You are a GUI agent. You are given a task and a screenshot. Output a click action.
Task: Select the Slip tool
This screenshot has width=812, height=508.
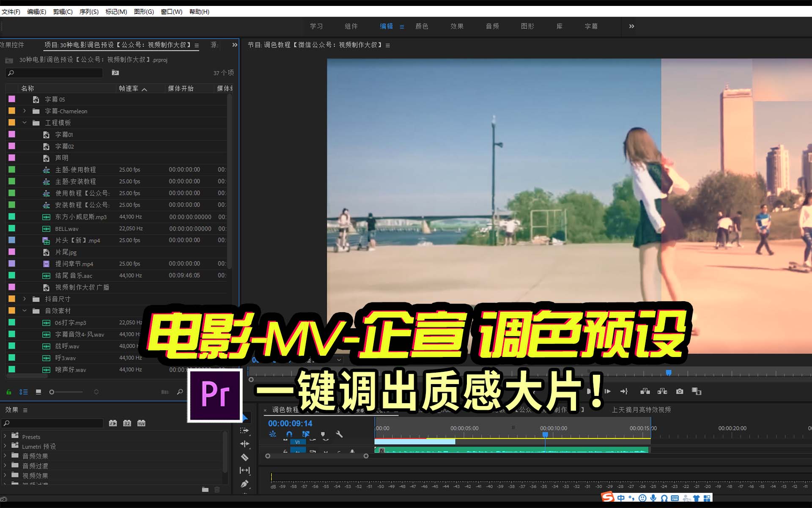point(244,470)
